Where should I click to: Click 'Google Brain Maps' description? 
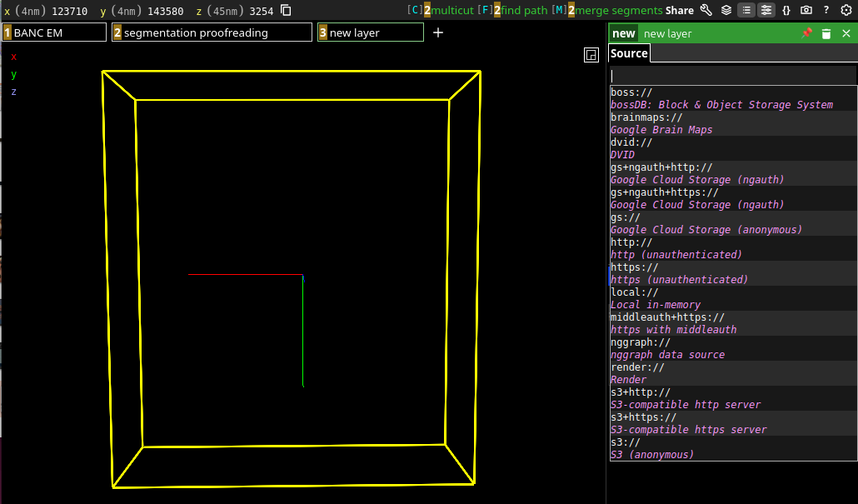pyautogui.click(x=661, y=130)
